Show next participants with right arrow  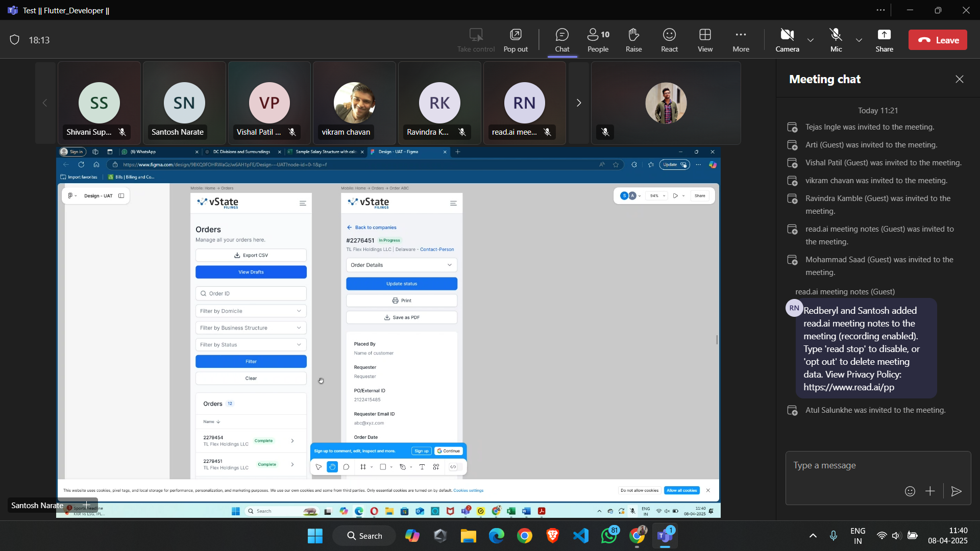point(578,103)
